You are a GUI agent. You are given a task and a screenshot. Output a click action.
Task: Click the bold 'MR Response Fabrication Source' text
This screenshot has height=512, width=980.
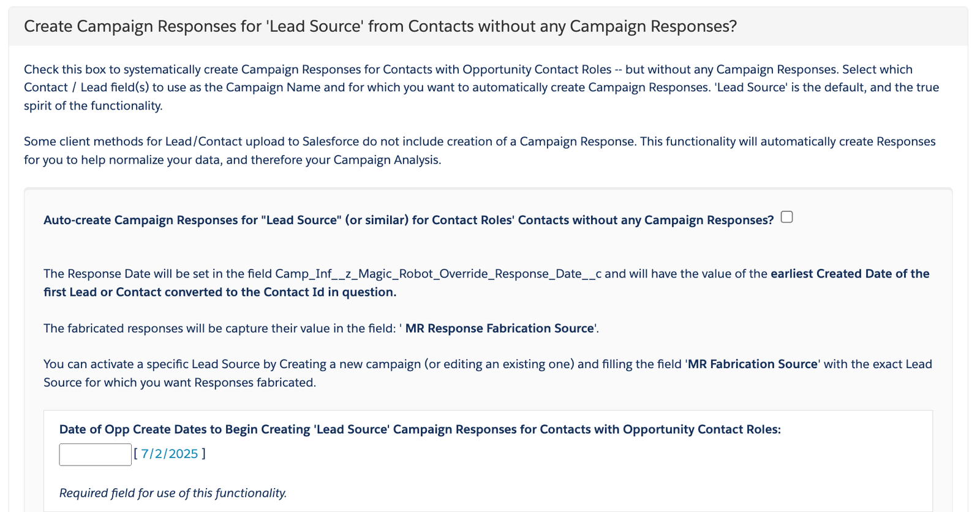(500, 328)
